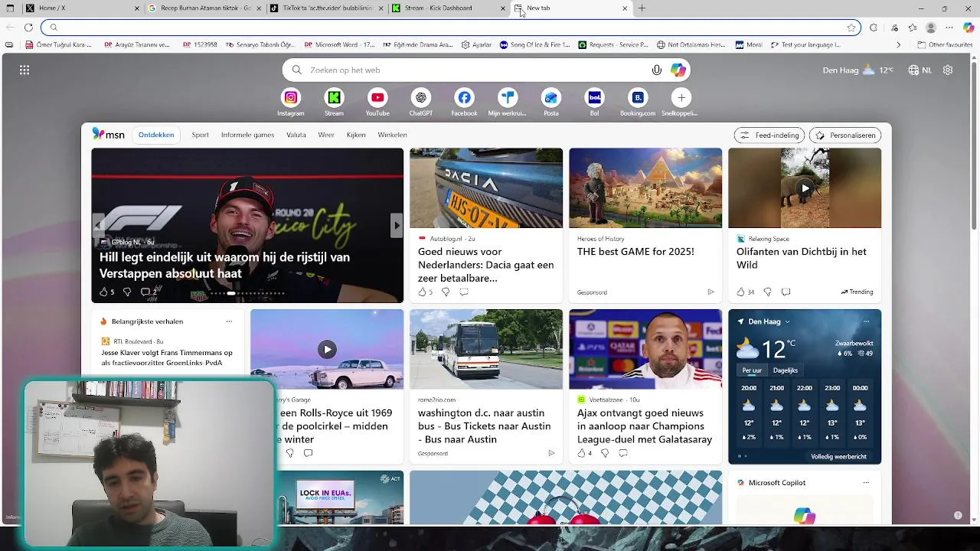Open the Mijn werkruimte quick link
This screenshot has width=980, height=551.
coord(508,98)
